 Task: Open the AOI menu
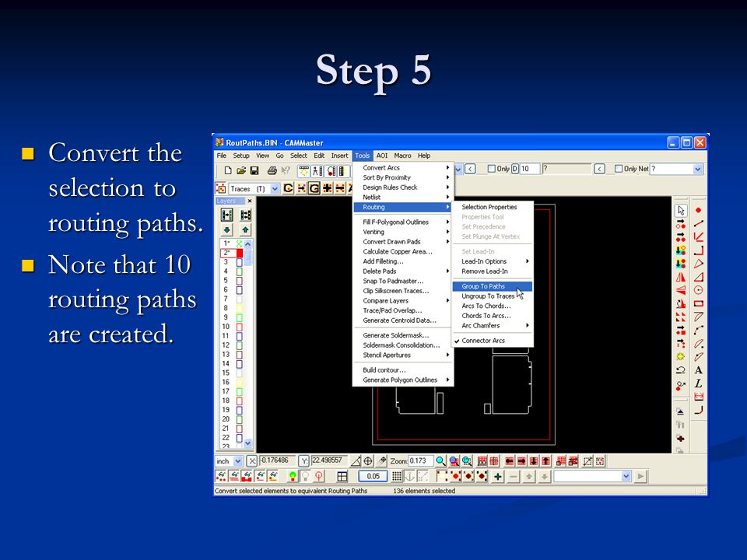381,156
